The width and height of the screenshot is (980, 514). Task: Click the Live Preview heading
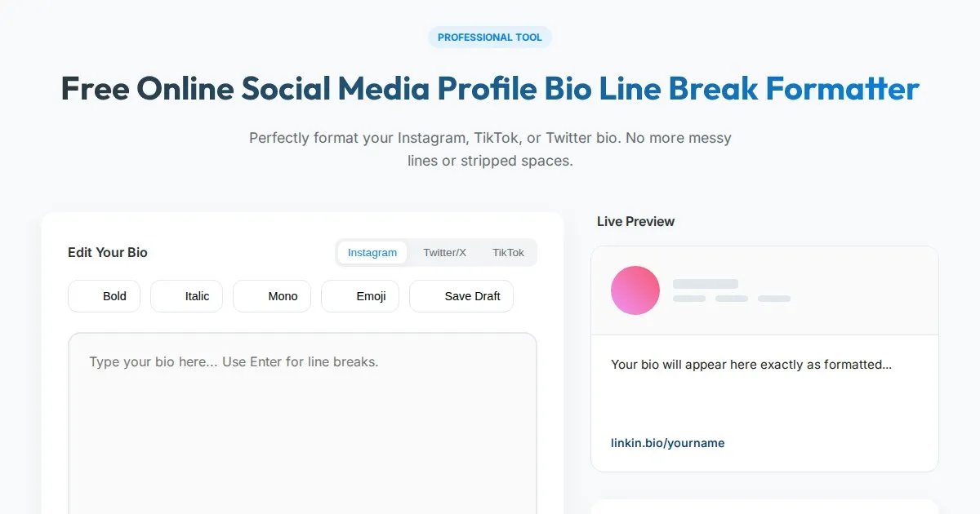pos(635,221)
